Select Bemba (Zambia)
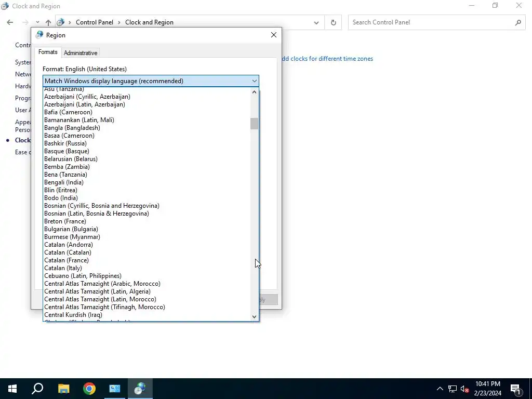This screenshot has width=532, height=399. point(147,167)
